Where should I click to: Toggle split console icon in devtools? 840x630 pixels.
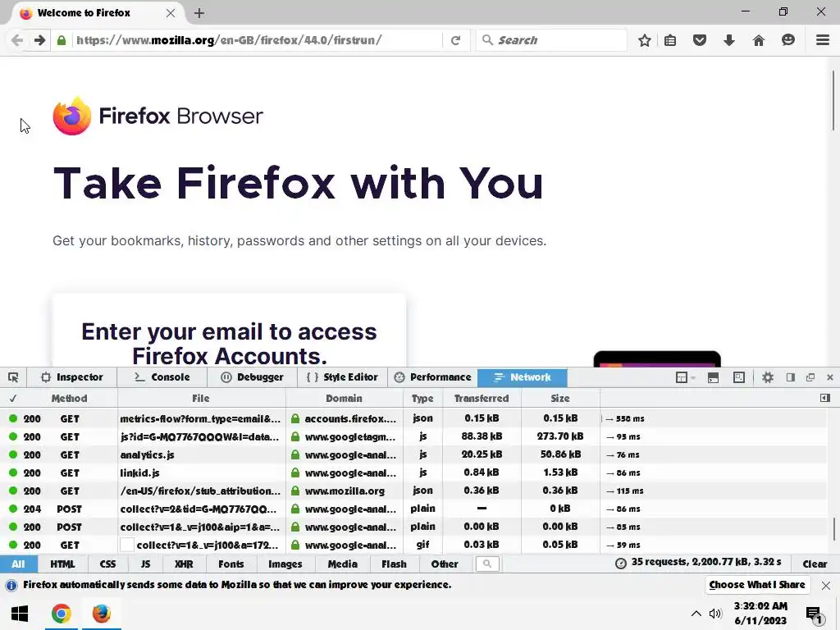coord(713,377)
